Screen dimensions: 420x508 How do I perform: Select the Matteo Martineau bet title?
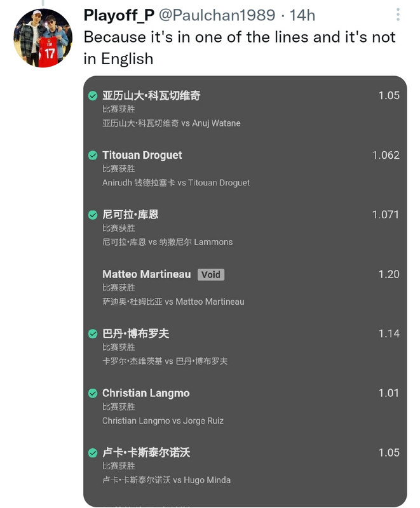pyautogui.click(x=147, y=274)
